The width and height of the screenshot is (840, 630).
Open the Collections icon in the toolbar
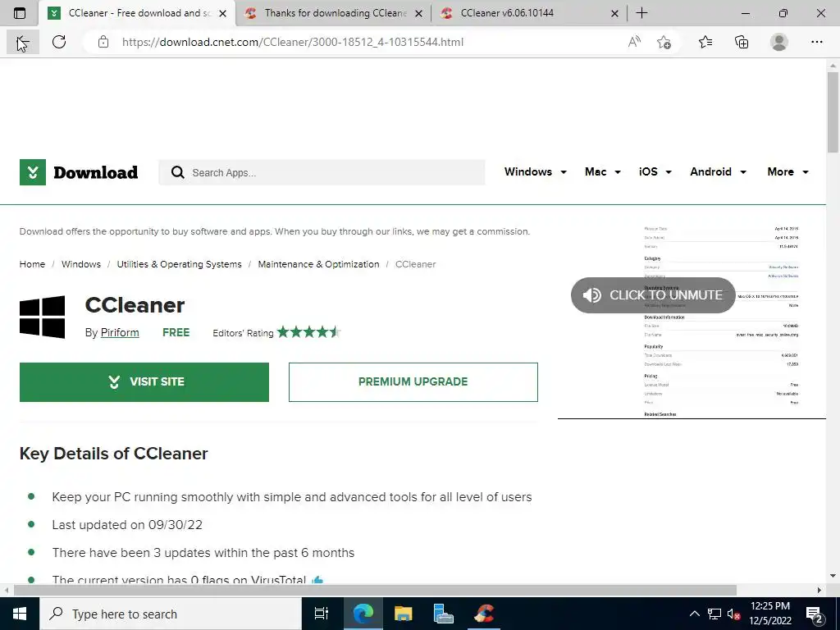pos(742,43)
